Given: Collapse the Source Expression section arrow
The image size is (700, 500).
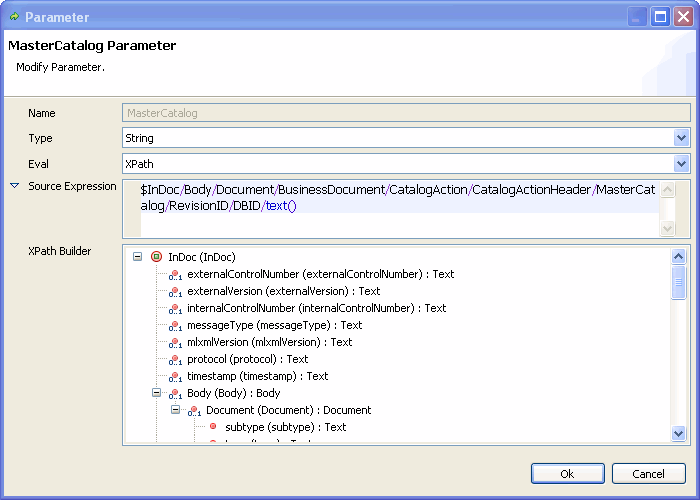Looking at the screenshot, I should click(14, 187).
